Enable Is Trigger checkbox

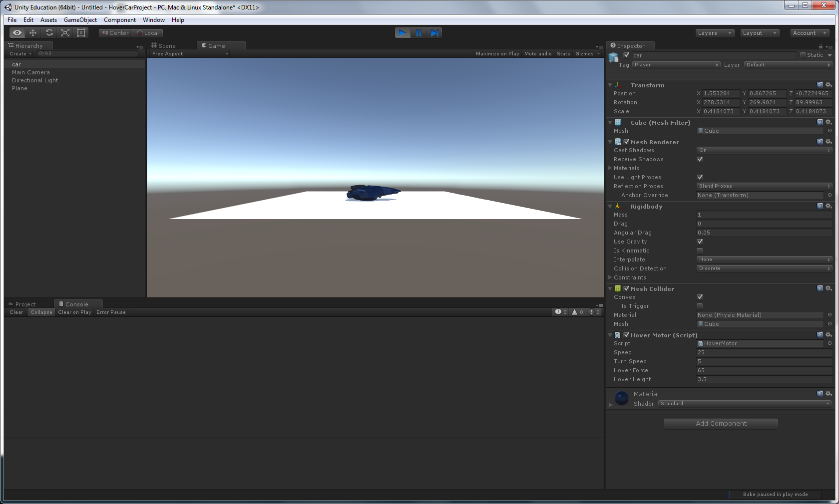pyautogui.click(x=700, y=306)
